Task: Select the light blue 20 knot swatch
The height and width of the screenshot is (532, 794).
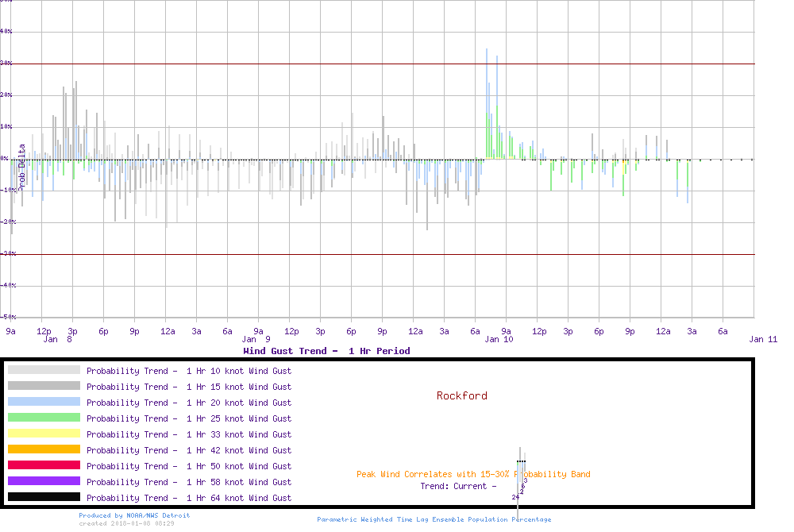Action: coord(44,402)
